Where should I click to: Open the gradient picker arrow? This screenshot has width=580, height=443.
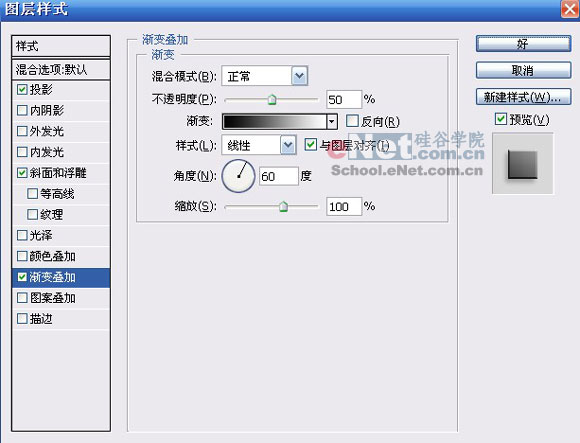[332, 121]
